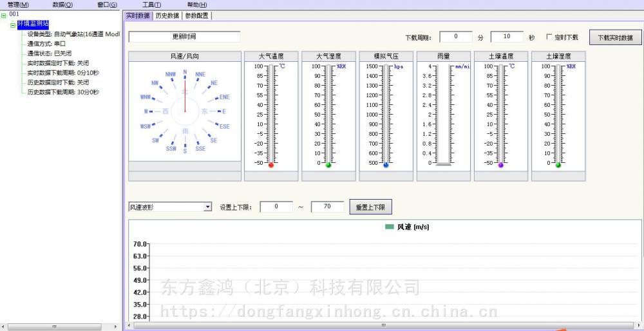Image resolution: width=644 pixels, height=331 pixels.
Task: Click the purple bulb of 土壤温度 thermometer
Action: coord(501,165)
